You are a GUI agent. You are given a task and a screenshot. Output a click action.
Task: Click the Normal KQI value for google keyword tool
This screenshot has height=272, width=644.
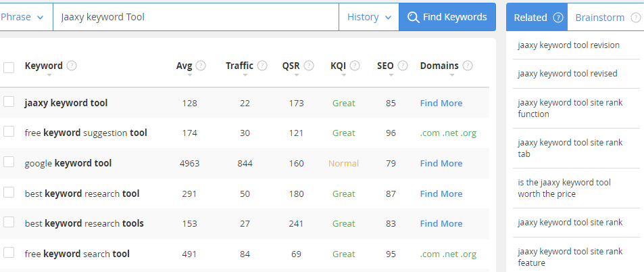point(343,163)
